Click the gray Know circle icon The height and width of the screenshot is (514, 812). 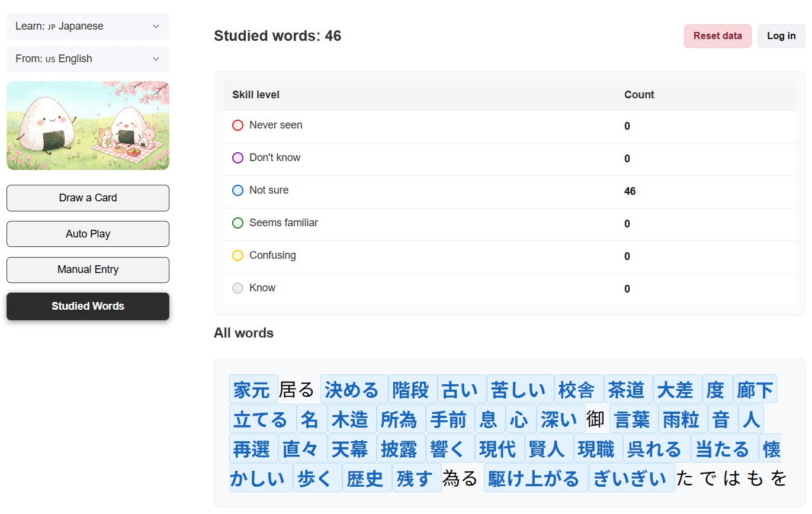click(x=237, y=288)
